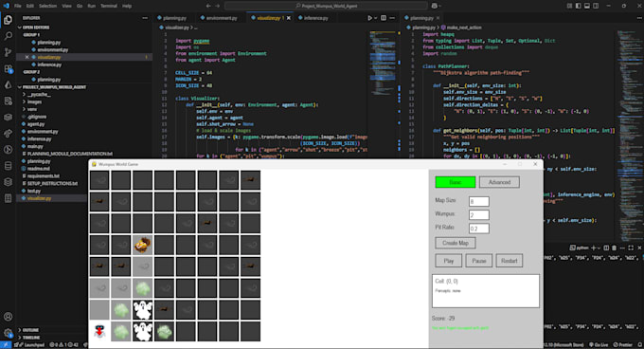
Task: Click the Pit Ratio input field
Action: [x=479, y=229]
